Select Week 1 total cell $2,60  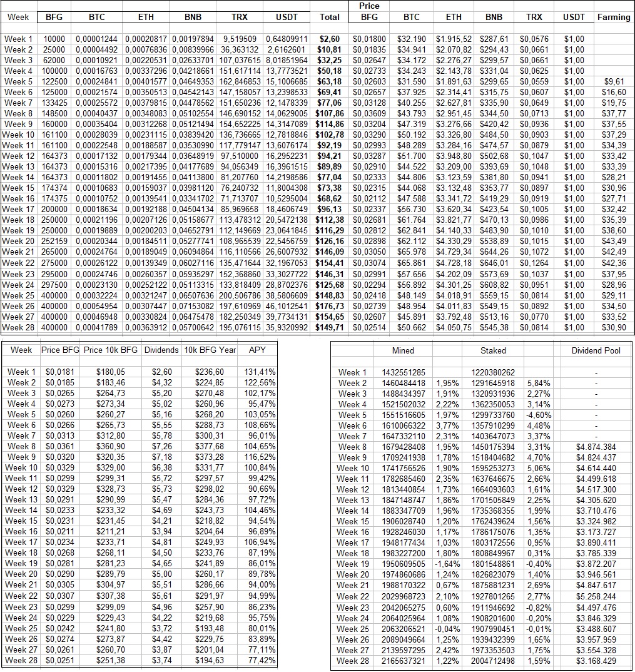[x=329, y=39]
